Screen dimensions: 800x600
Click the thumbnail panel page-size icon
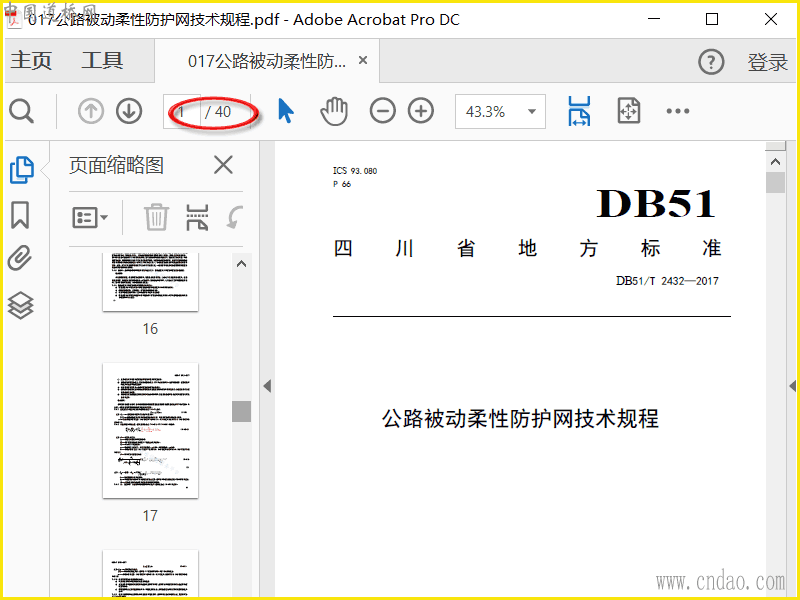coord(197,217)
